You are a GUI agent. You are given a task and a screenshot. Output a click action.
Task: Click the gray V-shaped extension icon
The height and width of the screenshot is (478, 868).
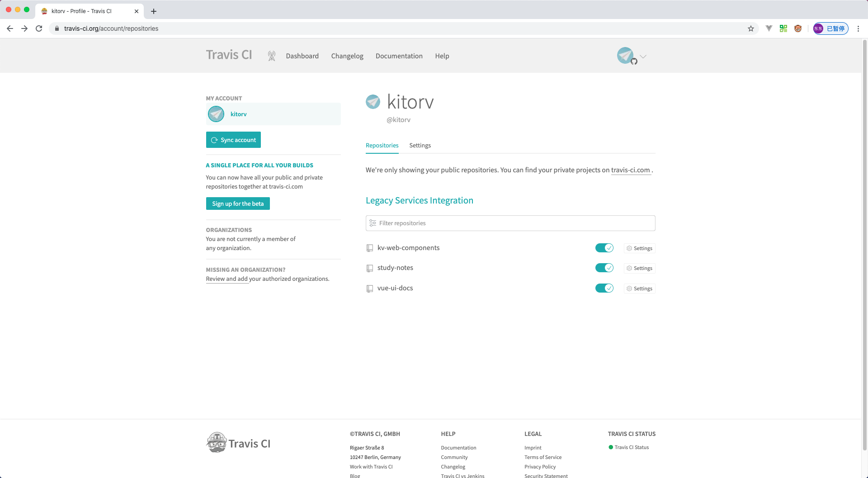(x=769, y=28)
